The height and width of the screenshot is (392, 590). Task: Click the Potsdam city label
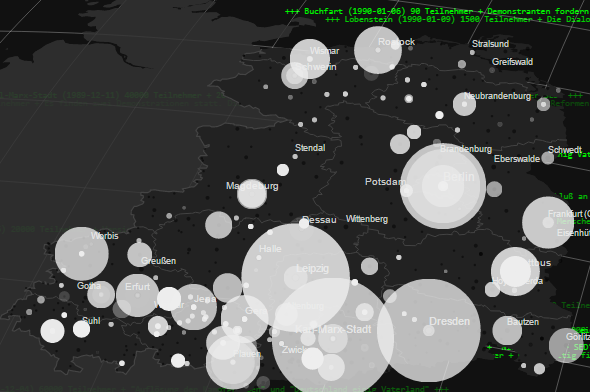[385, 182]
